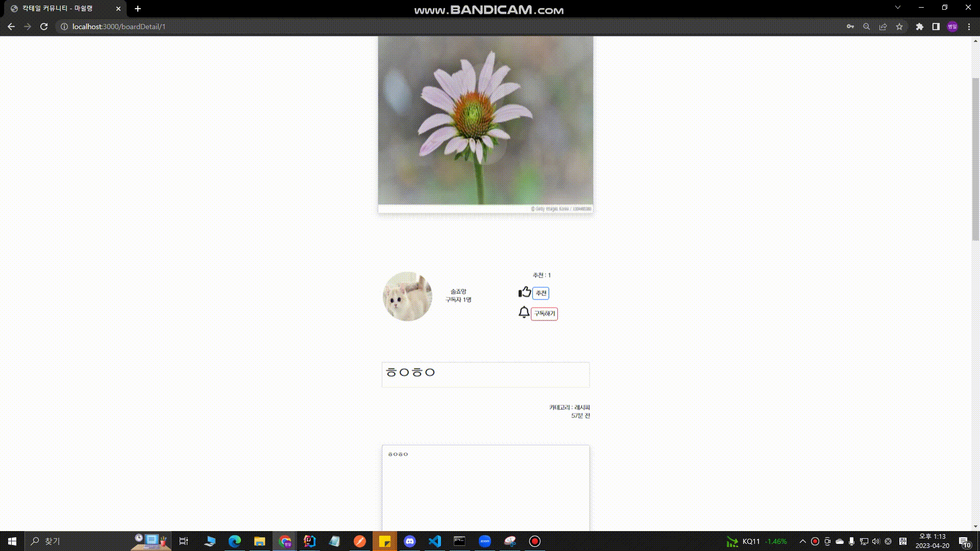This screenshot has height=551, width=980.
Task: Open the flower post image
Action: coord(485,124)
